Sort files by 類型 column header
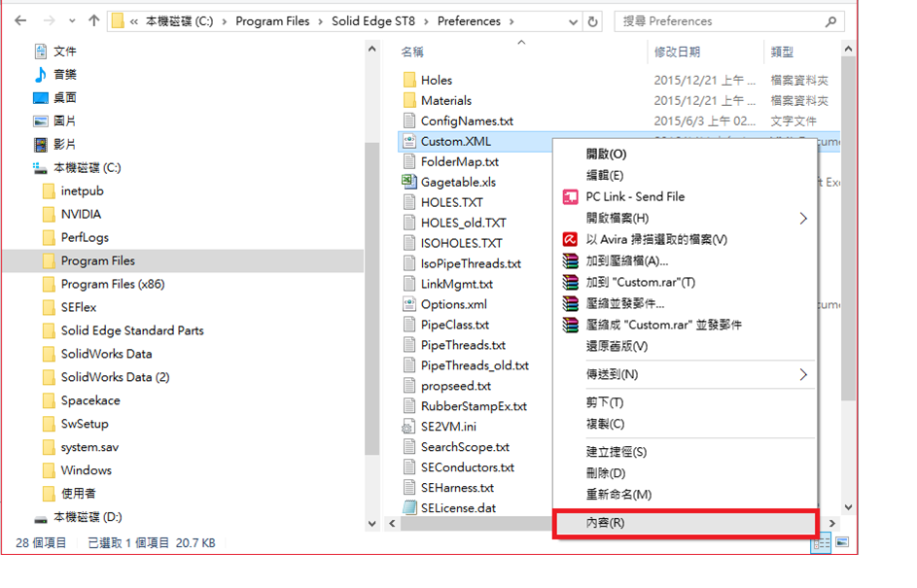 click(782, 52)
